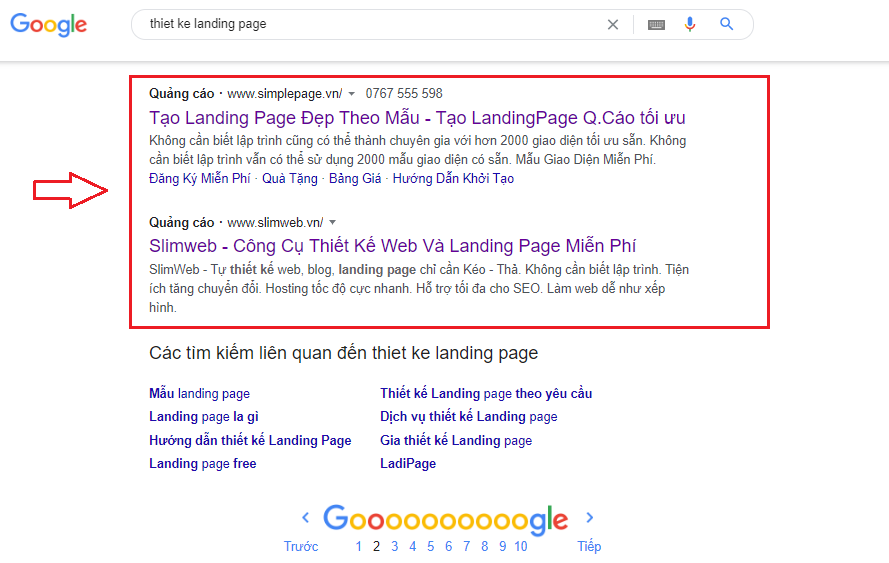Clear the search box text
Viewport: 889px width, 563px height.
[x=613, y=24]
